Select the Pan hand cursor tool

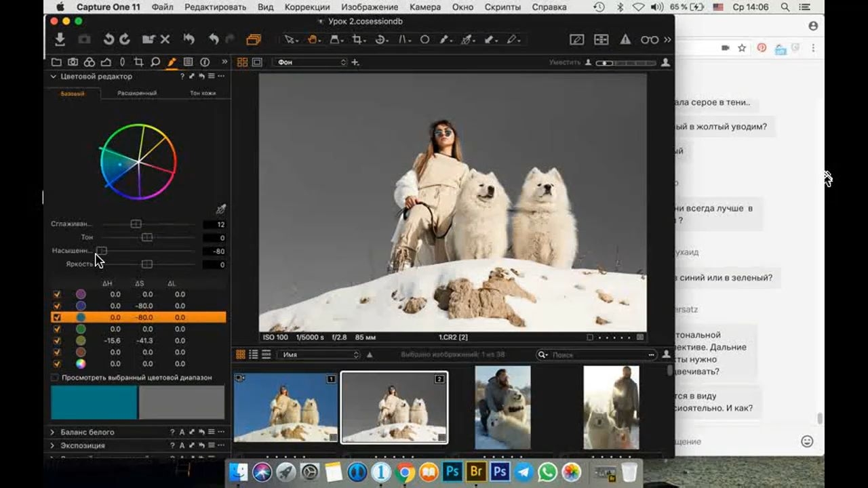coord(313,40)
